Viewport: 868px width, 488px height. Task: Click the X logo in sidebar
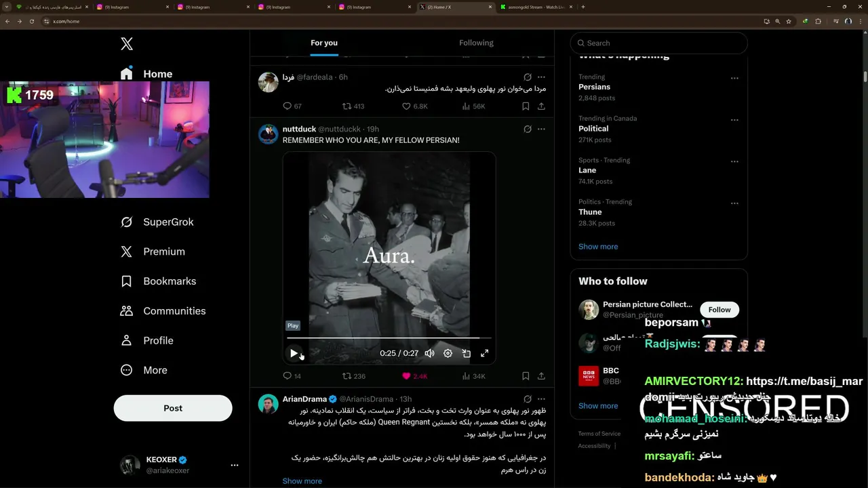127,44
